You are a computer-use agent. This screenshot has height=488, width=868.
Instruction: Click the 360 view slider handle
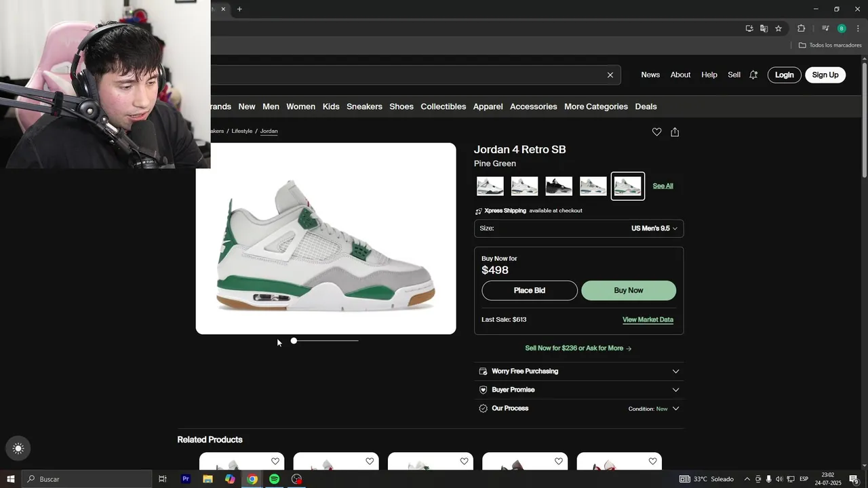(294, 341)
